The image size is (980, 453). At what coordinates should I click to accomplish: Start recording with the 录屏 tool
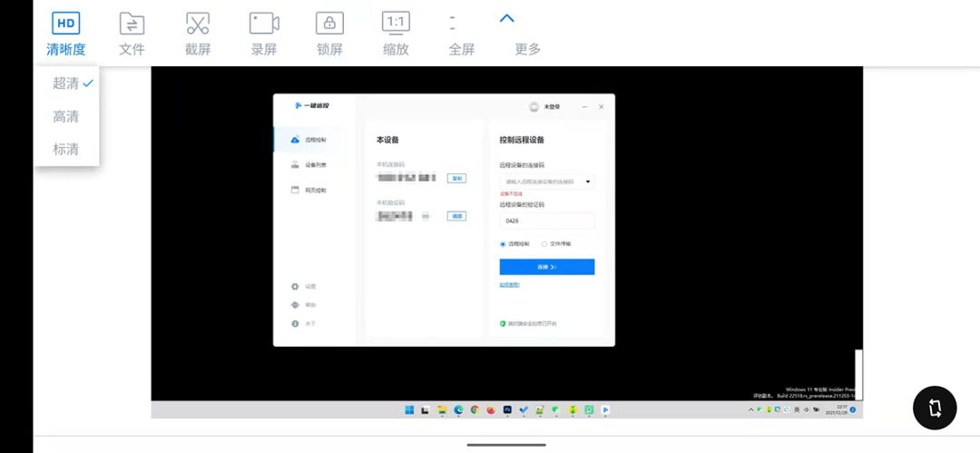point(264,34)
